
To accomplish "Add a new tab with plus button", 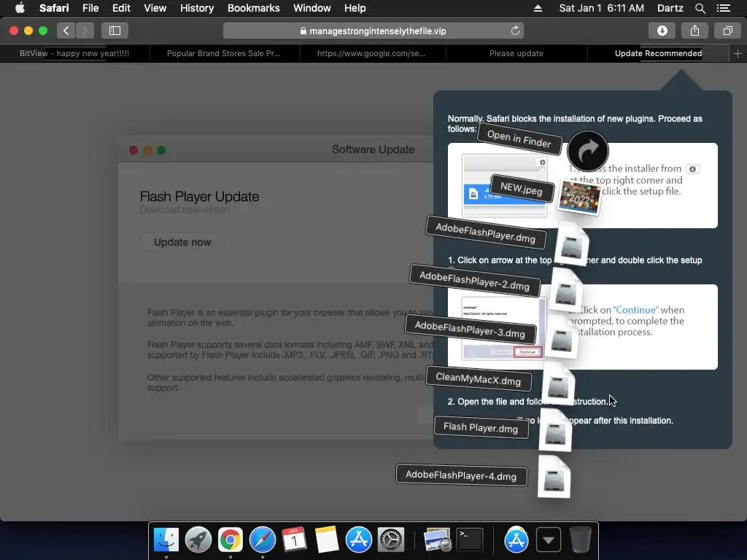I will [x=738, y=54].
